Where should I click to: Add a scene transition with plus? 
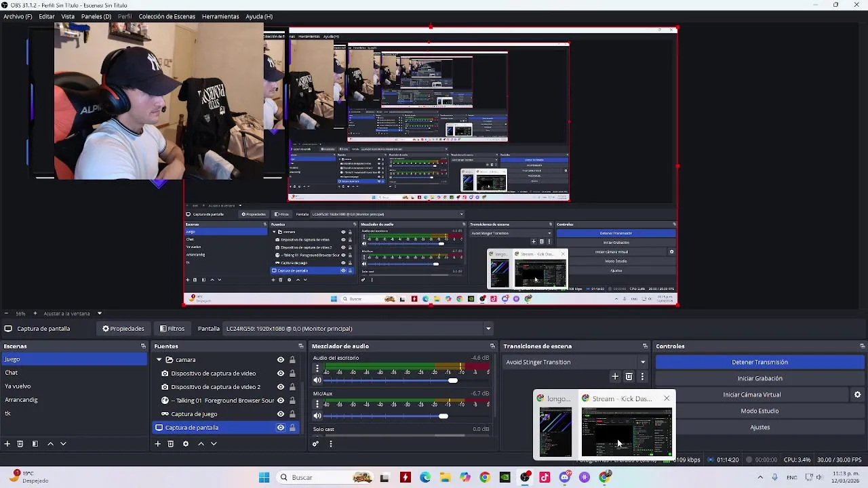pyautogui.click(x=615, y=377)
